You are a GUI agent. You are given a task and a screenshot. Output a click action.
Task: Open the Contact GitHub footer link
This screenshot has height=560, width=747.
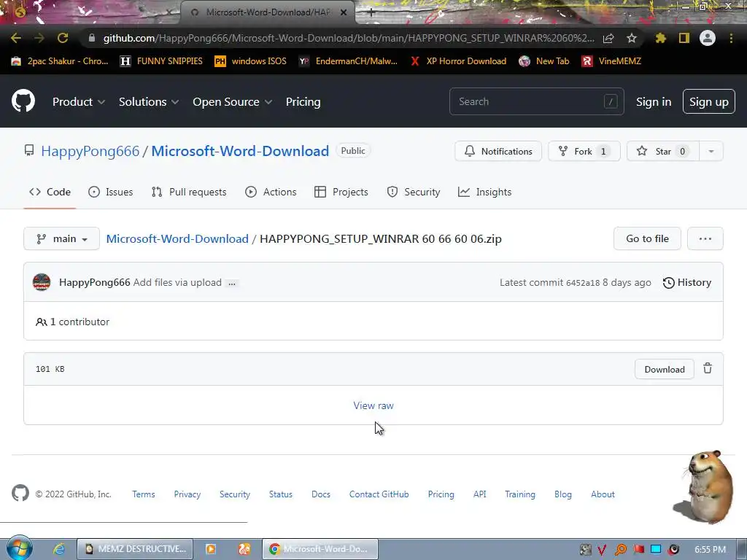click(x=379, y=494)
